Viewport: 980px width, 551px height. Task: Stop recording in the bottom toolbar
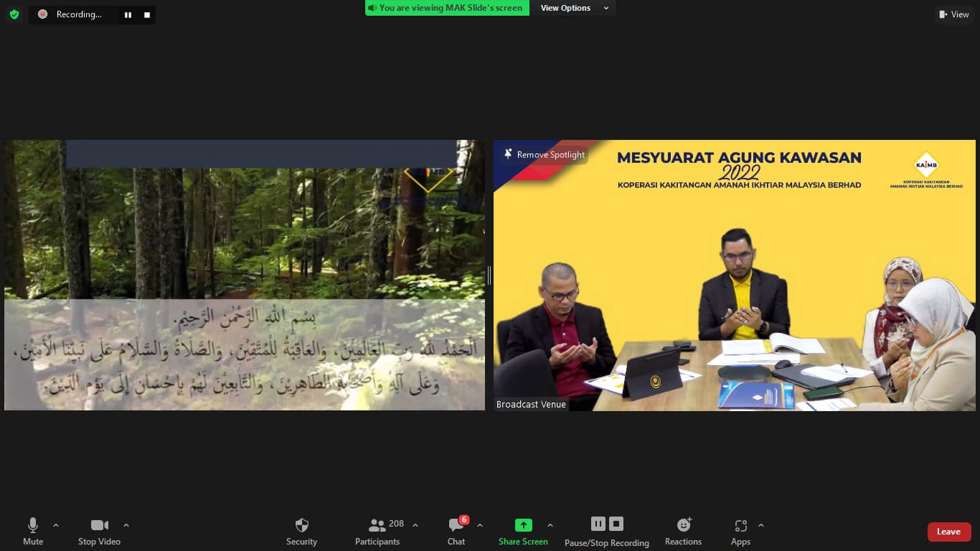click(x=616, y=524)
